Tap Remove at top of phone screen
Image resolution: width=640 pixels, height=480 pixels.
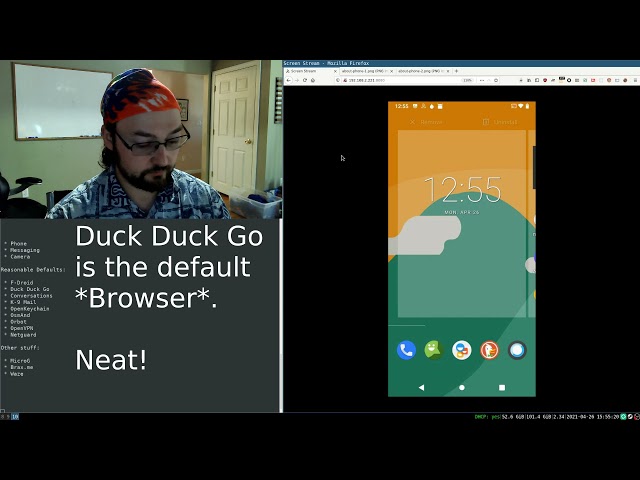(427, 122)
